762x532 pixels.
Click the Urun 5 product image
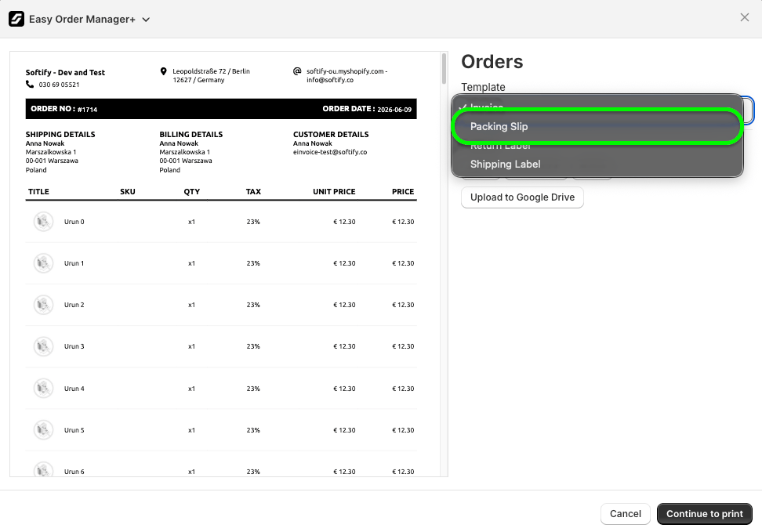pos(43,429)
